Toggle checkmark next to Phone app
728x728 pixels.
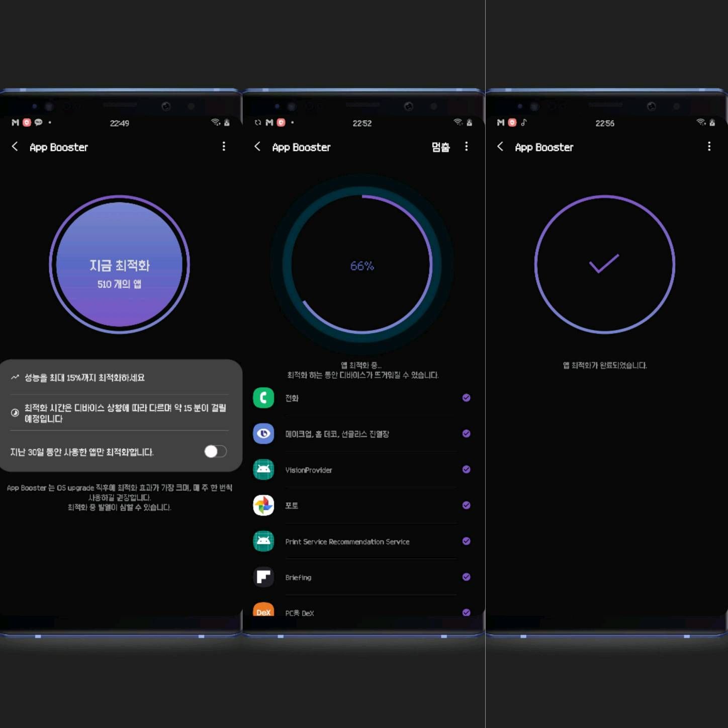pos(466,398)
